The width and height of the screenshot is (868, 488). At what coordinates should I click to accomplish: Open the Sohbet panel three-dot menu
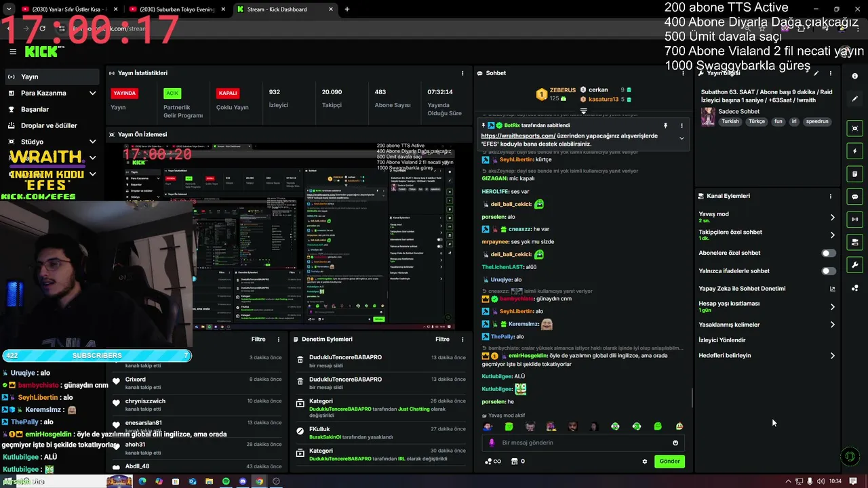tap(682, 73)
